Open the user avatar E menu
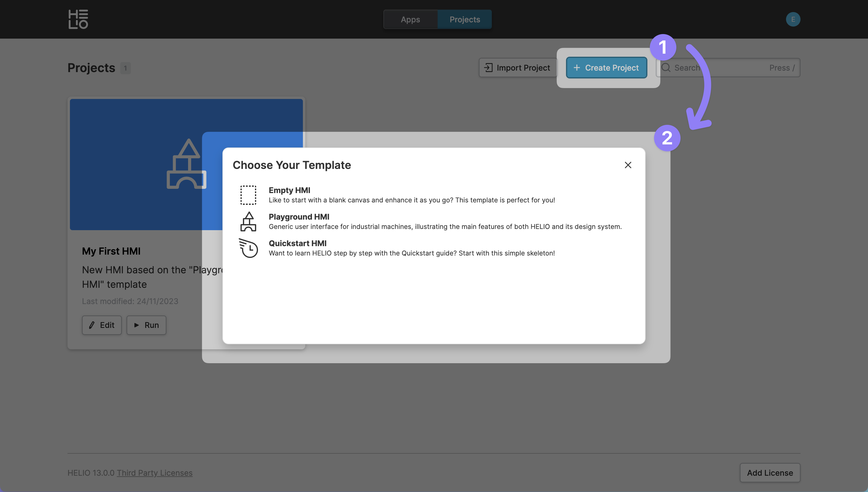The image size is (868, 492). (793, 19)
